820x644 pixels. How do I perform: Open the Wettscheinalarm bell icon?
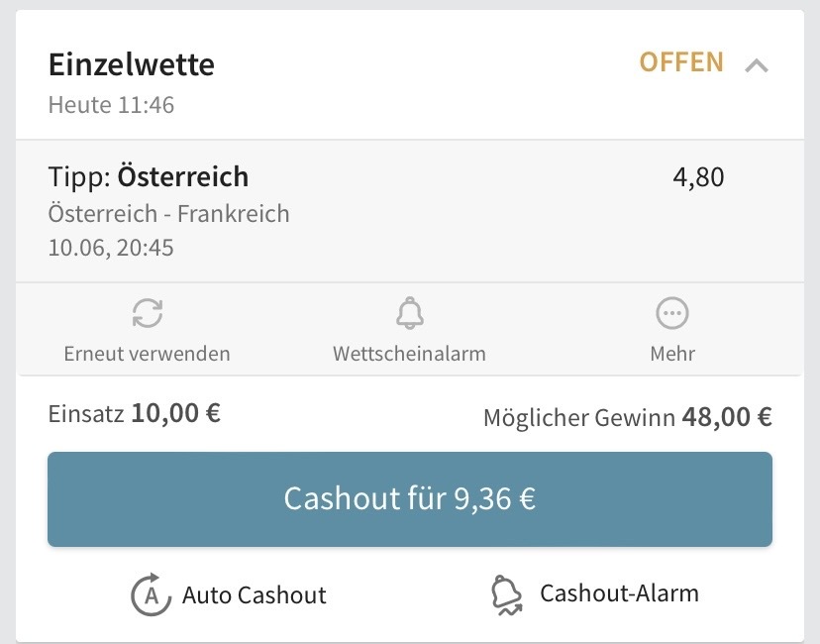point(409,313)
